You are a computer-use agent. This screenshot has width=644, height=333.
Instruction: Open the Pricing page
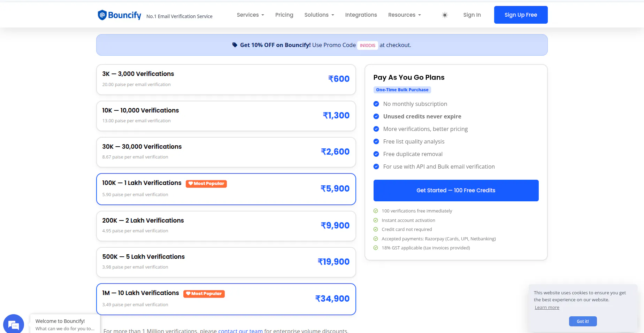(x=284, y=15)
